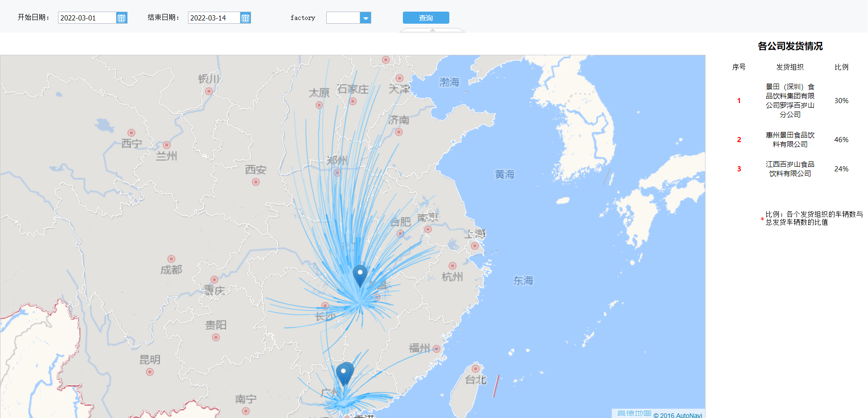Viewport: 868px width, 418px height.
Task: Click the 济南 city marker
Action: coord(399,132)
